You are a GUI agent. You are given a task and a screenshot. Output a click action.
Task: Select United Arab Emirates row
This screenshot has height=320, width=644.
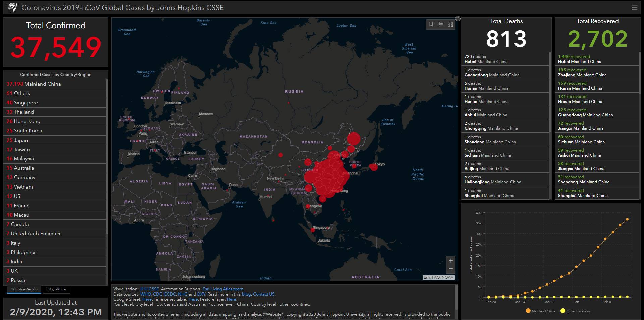coord(55,234)
